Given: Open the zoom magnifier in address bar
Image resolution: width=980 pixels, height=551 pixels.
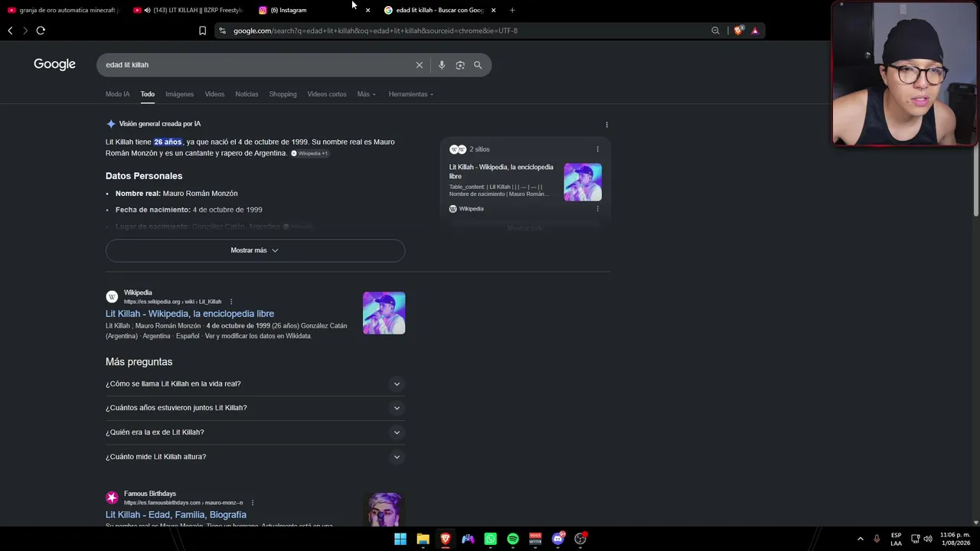Looking at the screenshot, I should tap(715, 31).
